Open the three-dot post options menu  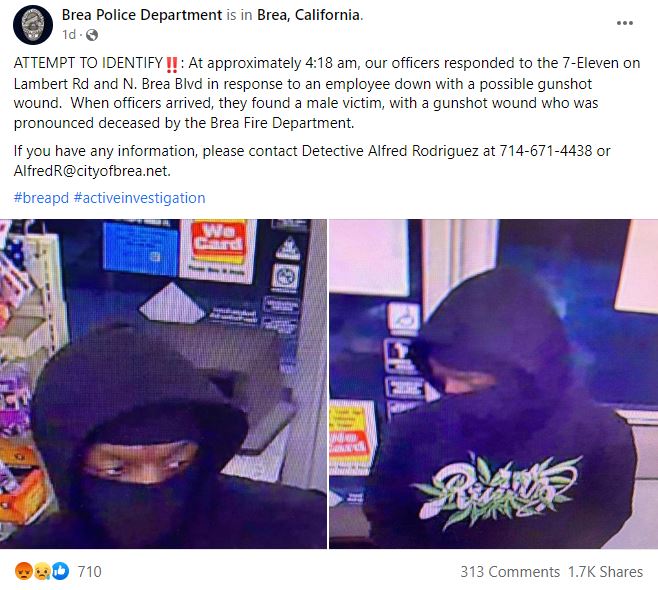click(x=624, y=23)
